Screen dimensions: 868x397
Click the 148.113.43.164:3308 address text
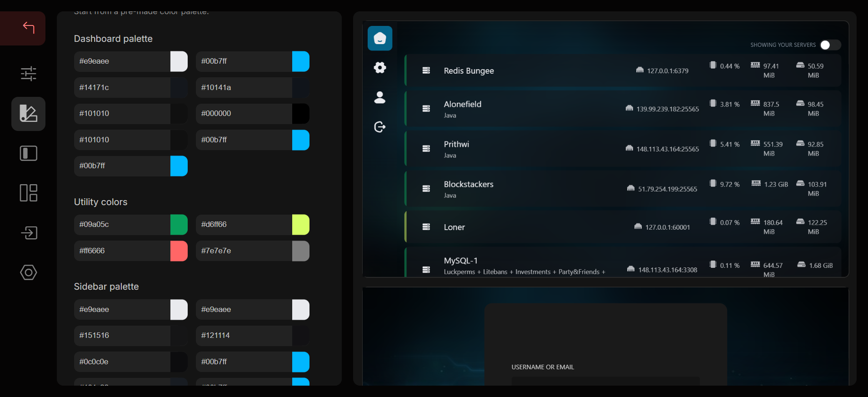[668, 270]
